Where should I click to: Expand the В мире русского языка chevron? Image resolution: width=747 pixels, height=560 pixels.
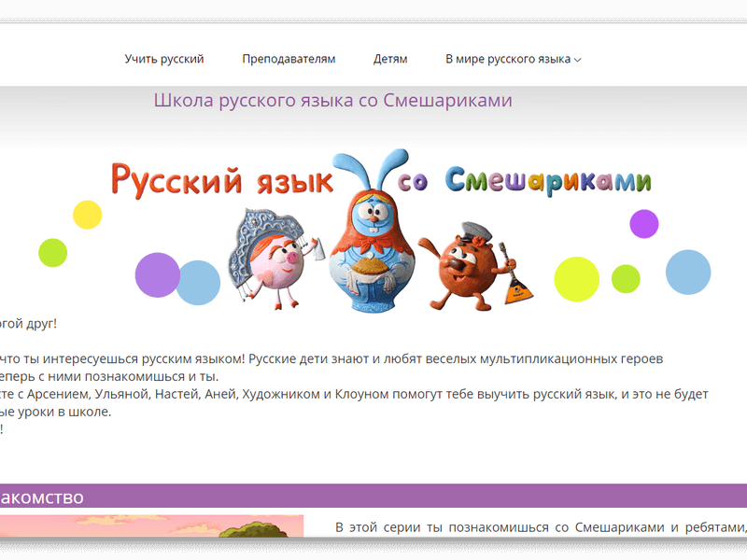coord(577,60)
